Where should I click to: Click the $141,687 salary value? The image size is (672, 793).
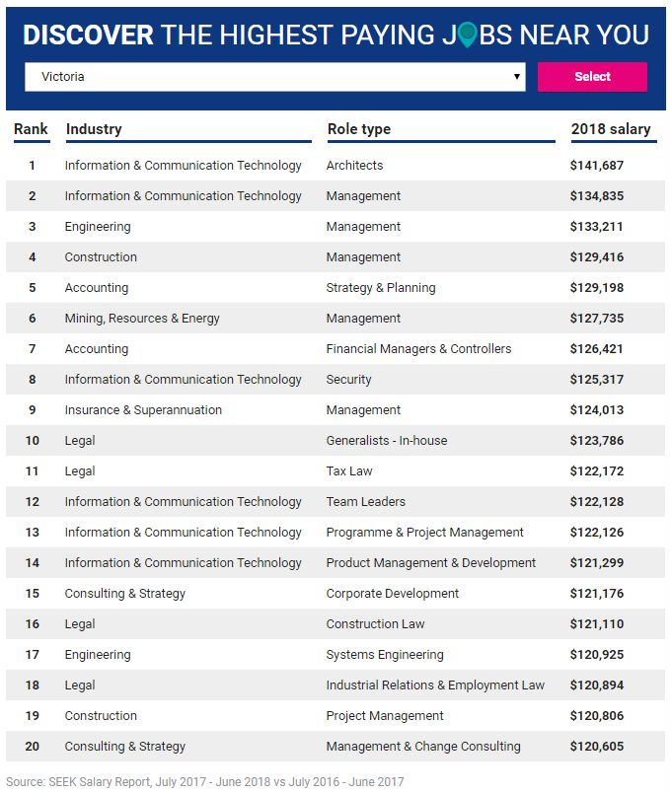coord(597,166)
